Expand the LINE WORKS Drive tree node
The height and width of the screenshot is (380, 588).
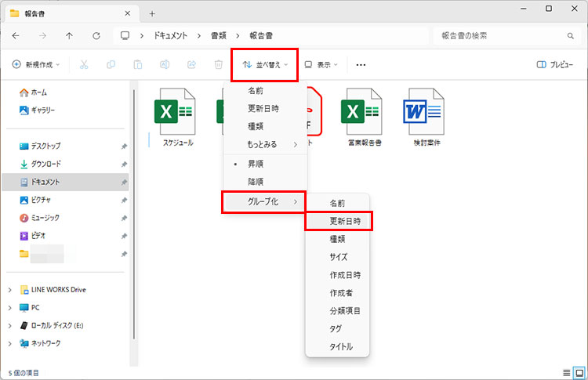point(9,289)
